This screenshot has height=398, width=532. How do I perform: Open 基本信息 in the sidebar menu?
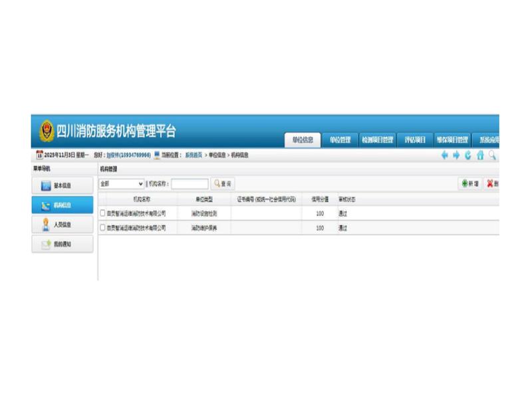[x=63, y=185]
